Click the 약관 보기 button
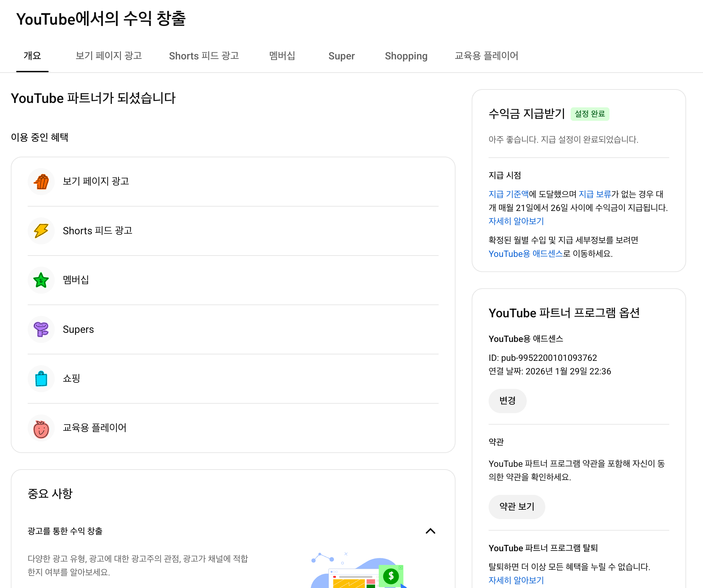This screenshot has height=588, width=703. (x=517, y=507)
